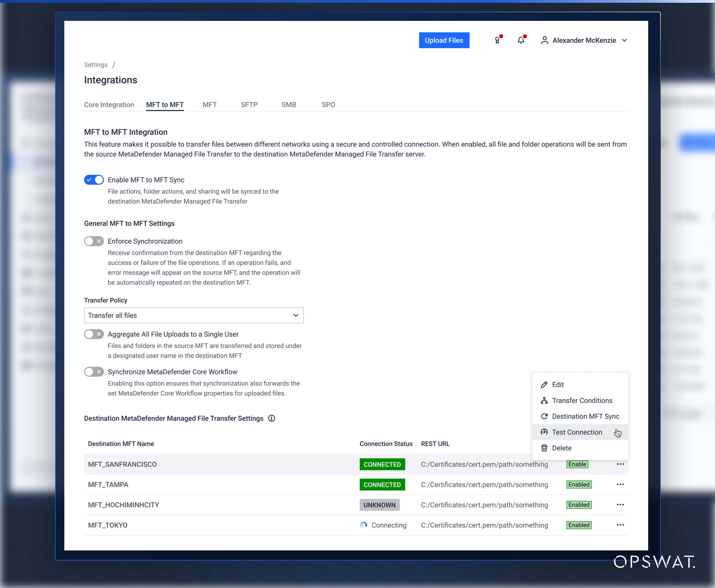This screenshot has height=588, width=715.
Task: Open the Transfer Policy dropdown
Action: (194, 315)
